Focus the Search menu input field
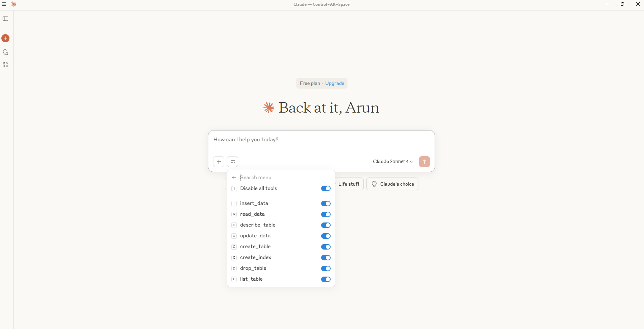Image resolution: width=644 pixels, height=329 pixels. [285, 178]
